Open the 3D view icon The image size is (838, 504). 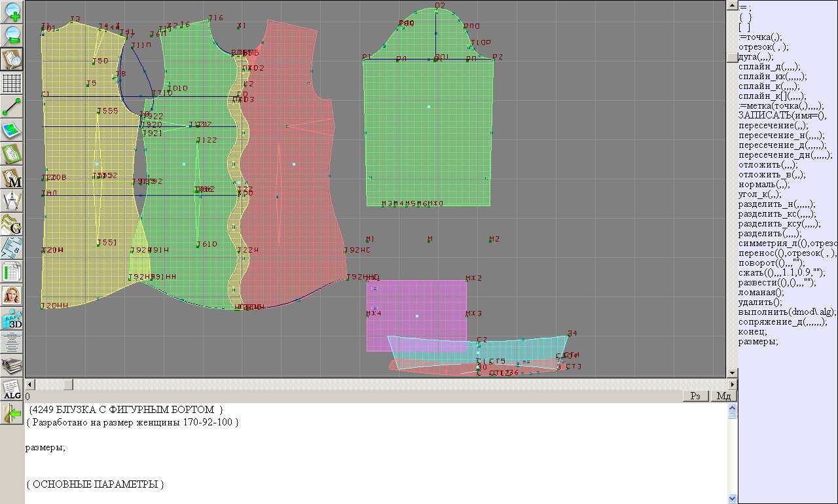pyautogui.click(x=12, y=319)
